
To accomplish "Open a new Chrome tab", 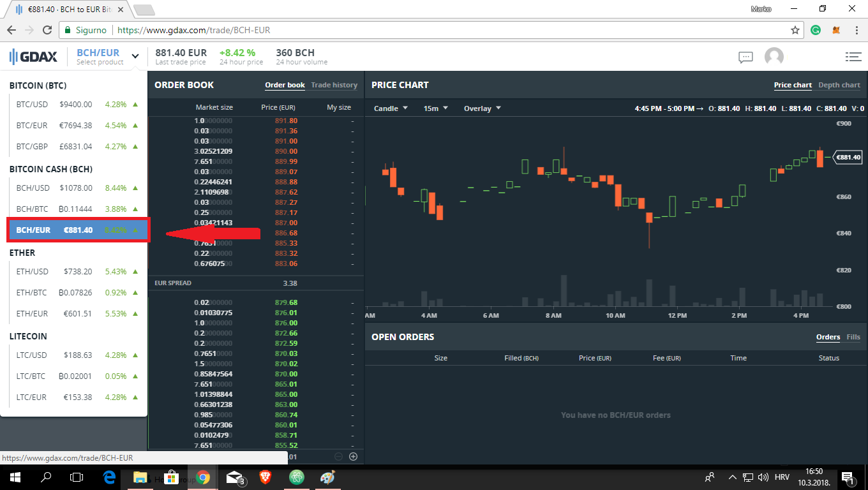I will click(144, 10).
